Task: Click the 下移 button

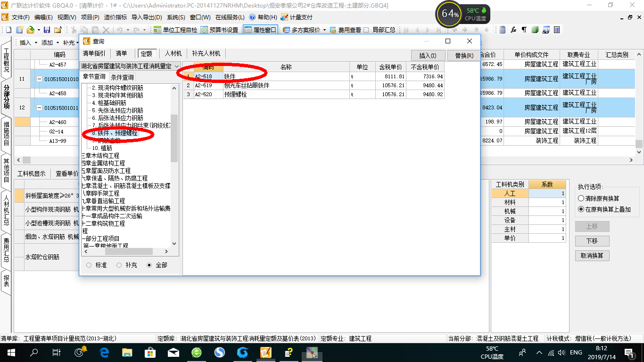Action: 592,241
